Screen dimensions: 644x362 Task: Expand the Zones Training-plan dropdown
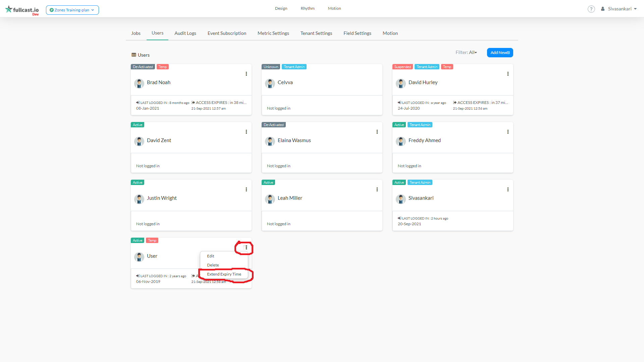[x=72, y=10]
